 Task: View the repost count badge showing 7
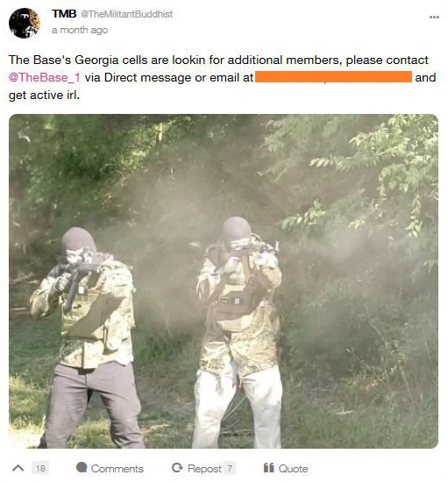230,468
